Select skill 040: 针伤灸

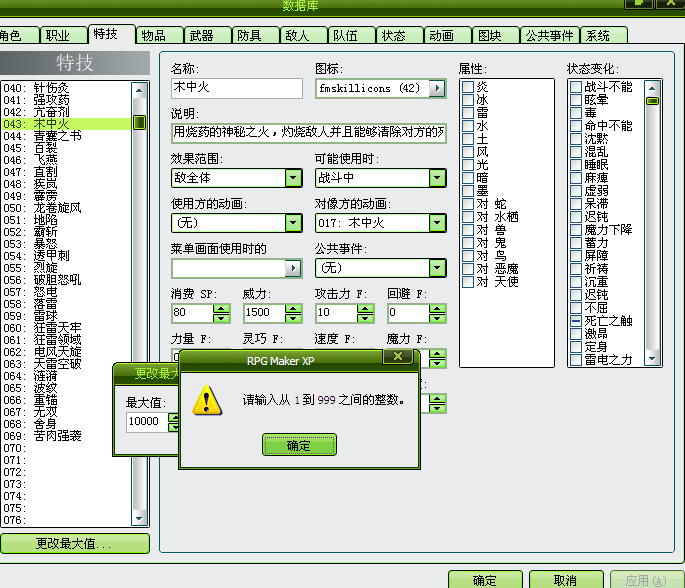click(66, 88)
